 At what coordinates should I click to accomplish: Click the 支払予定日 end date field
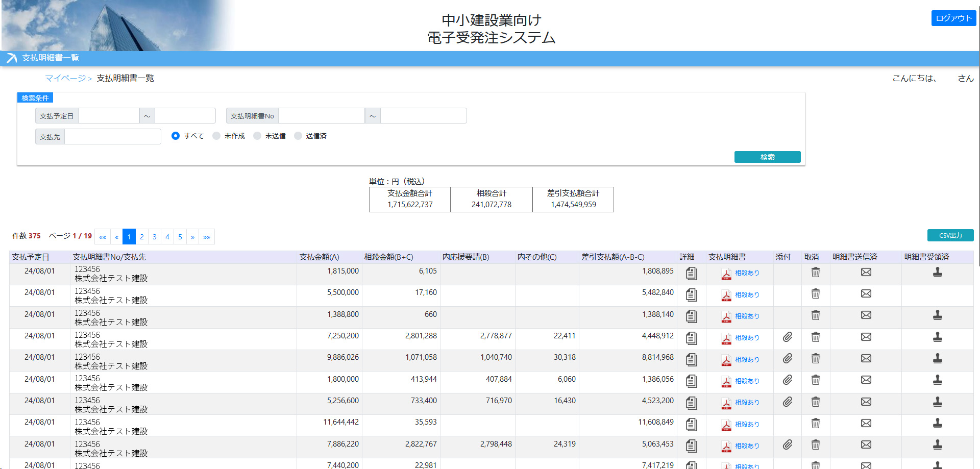185,116
